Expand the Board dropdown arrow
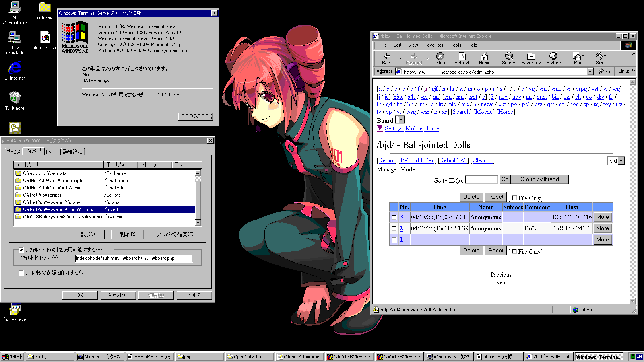The image size is (644, 362). coord(401,120)
